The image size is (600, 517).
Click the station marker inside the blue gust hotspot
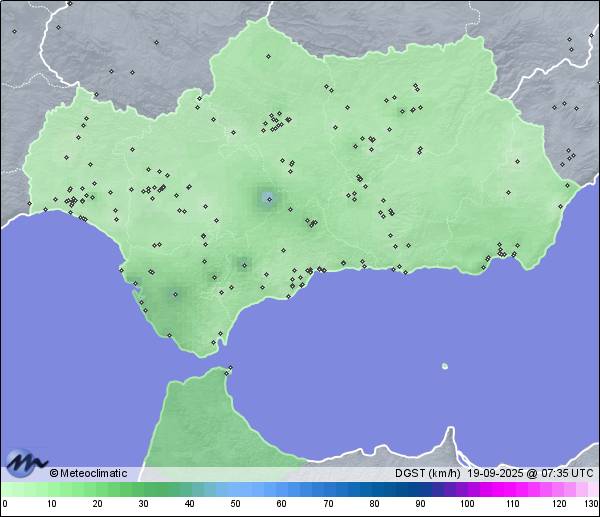click(x=269, y=199)
